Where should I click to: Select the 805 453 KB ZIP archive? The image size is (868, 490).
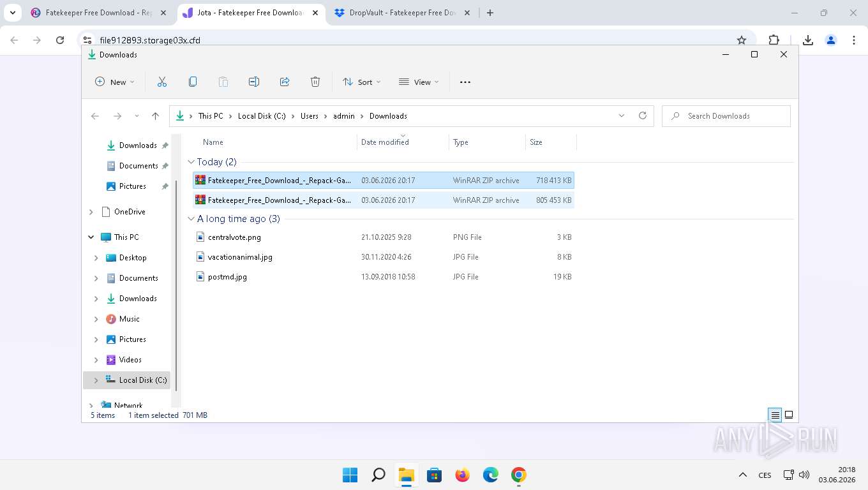click(x=384, y=200)
